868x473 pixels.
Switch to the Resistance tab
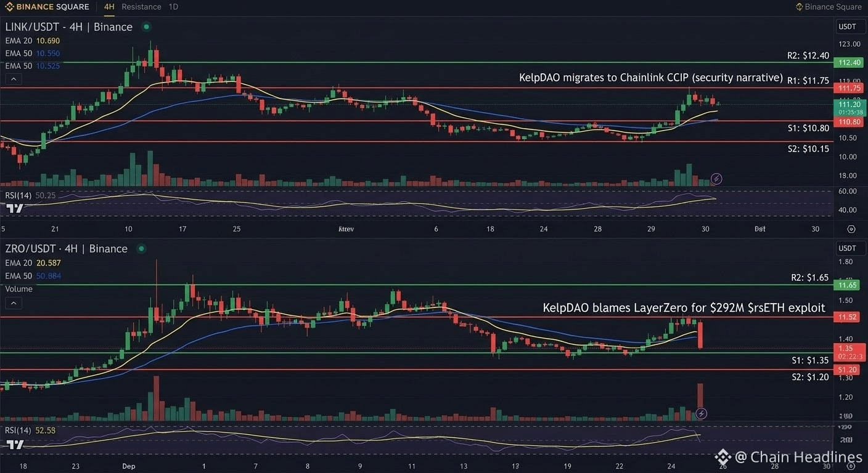(141, 7)
